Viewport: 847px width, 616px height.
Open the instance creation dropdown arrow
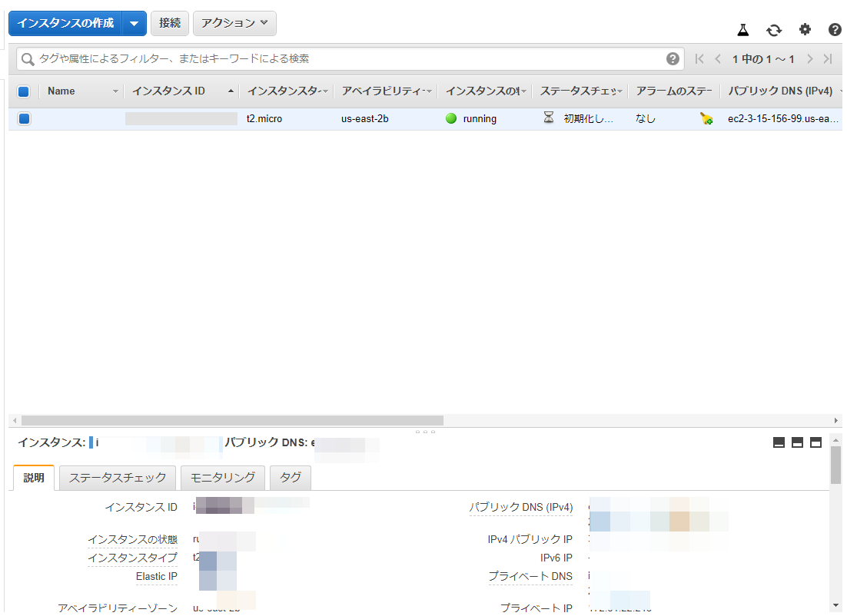coord(135,23)
